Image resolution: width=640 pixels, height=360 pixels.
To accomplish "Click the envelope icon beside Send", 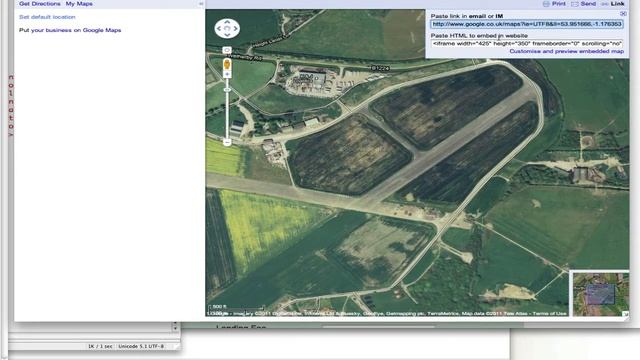I will (575, 4).
